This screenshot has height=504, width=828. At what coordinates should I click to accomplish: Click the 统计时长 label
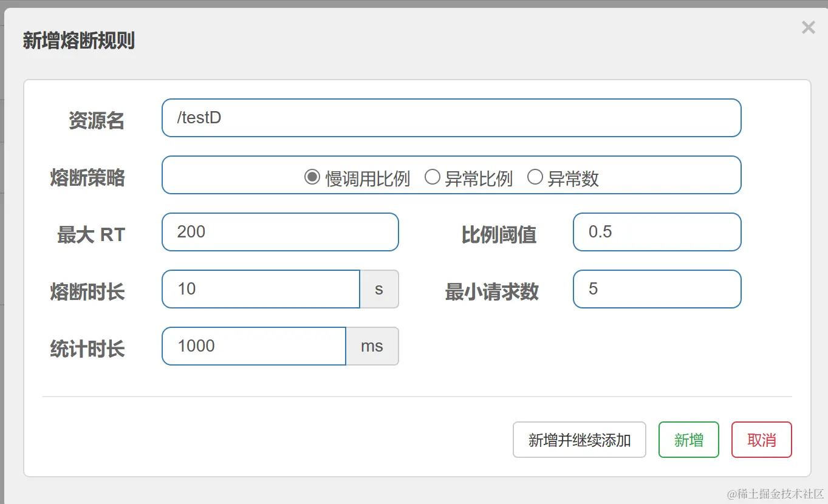click(87, 349)
